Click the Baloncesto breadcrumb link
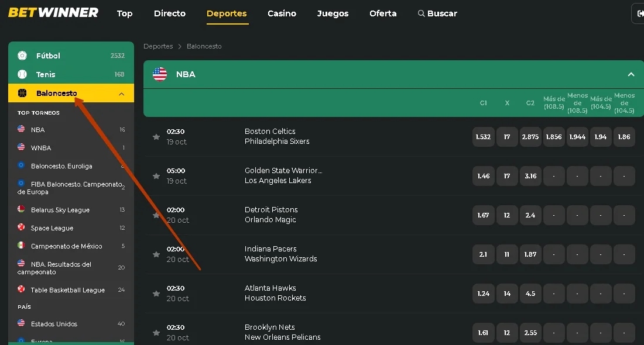 204,46
